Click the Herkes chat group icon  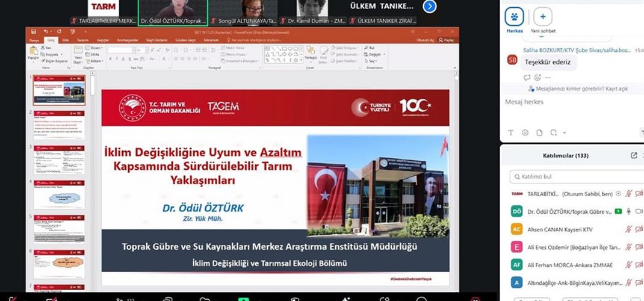pyautogui.click(x=514, y=17)
